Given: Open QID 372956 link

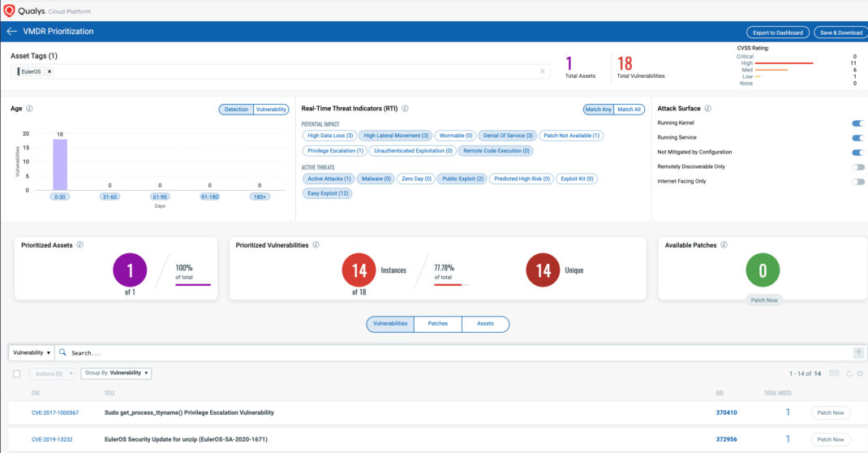Looking at the screenshot, I should (726, 439).
